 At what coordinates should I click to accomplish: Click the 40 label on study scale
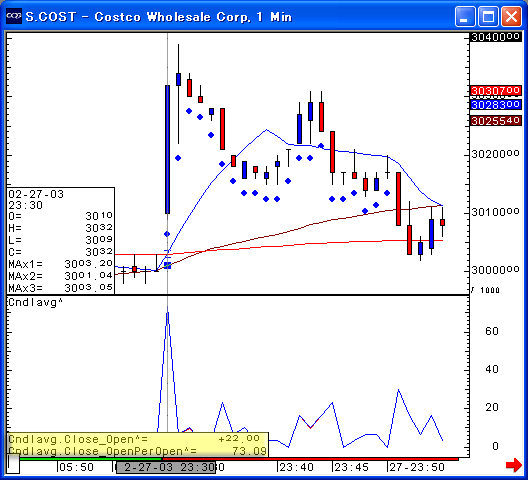pos(492,370)
